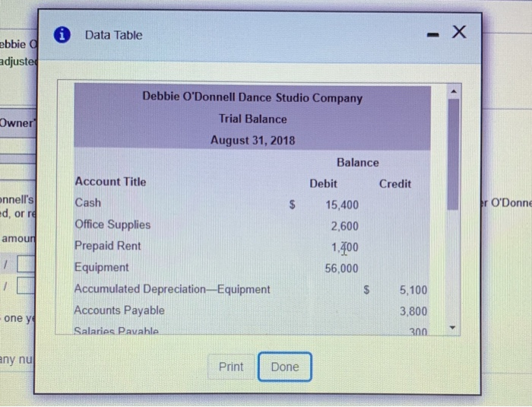Click the upper input box in background page

26,264
